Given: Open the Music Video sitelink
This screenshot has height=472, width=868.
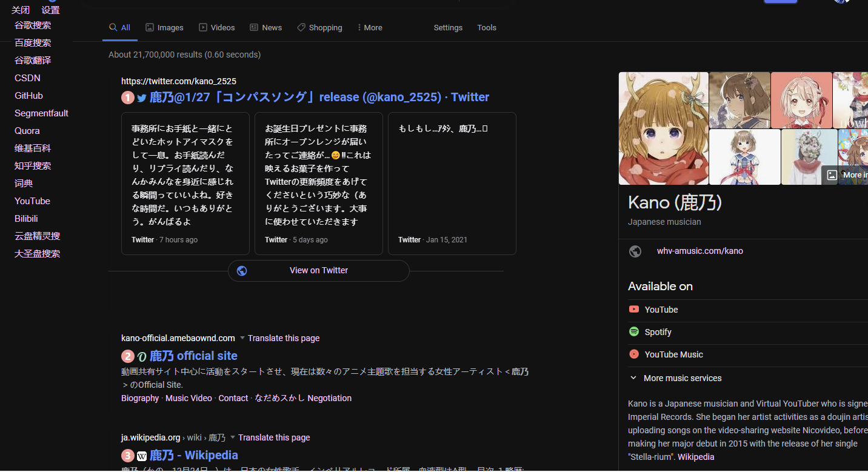Looking at the screenshot, I should coord(189,398).
